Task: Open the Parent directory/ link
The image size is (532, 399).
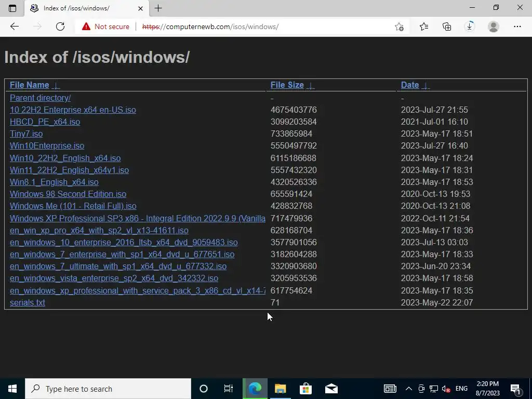Action: (x=40, y=98)
